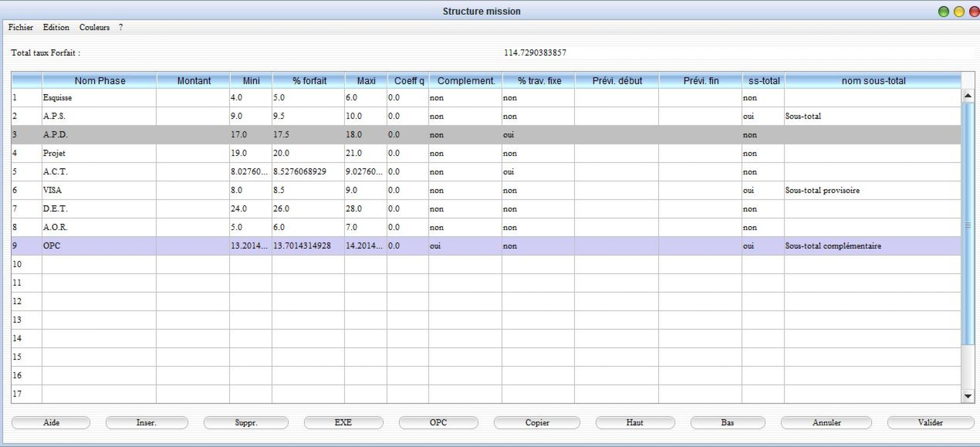Click the Nom Phase column header
980x447 pixels.
pyautogui.click(x=100, y=81)
